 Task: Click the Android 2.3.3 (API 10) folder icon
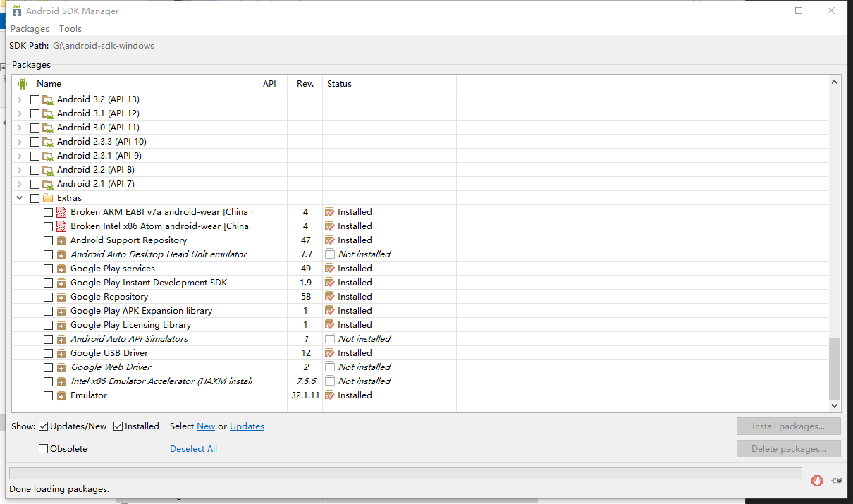tap(48, 142)
